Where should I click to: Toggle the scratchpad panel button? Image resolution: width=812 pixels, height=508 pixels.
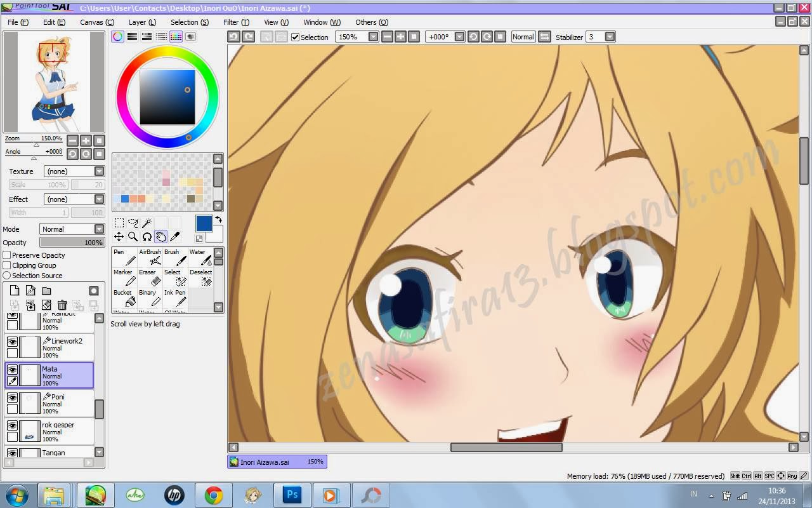190,37
